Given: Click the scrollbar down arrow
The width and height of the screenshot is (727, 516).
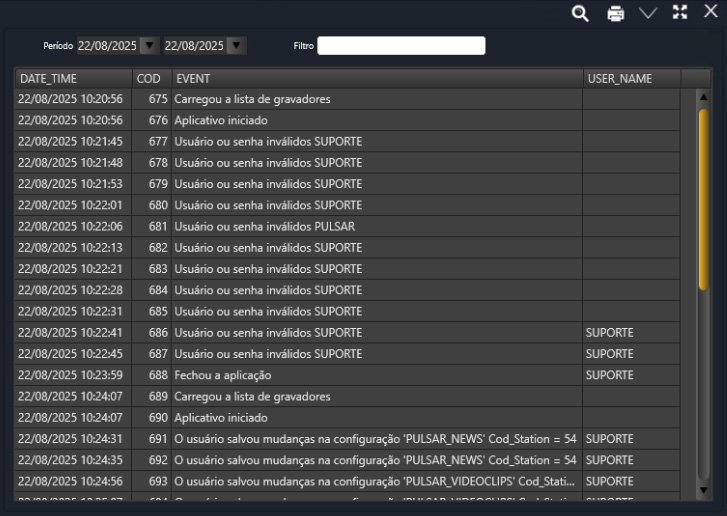Looking at the screenshot, I should click(703, 490).
